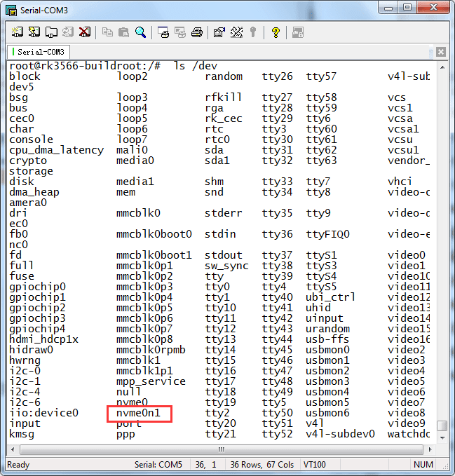
Task: Open Session Options from the toolbar
Action: [x=219, y=32]
